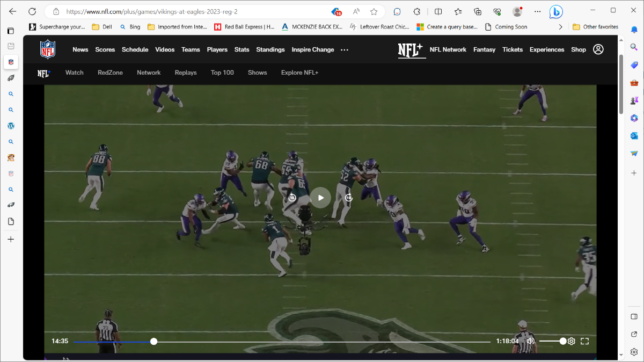Refresh the page in the browser
The width and height of the screenshot is (644, 362).
coord(32,11)
